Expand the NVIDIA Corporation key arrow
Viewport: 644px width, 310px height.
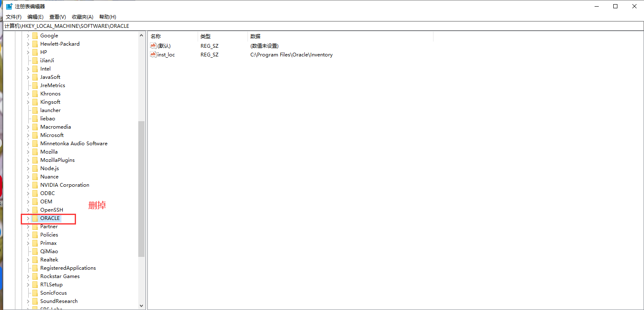click(x=28, y=185)
